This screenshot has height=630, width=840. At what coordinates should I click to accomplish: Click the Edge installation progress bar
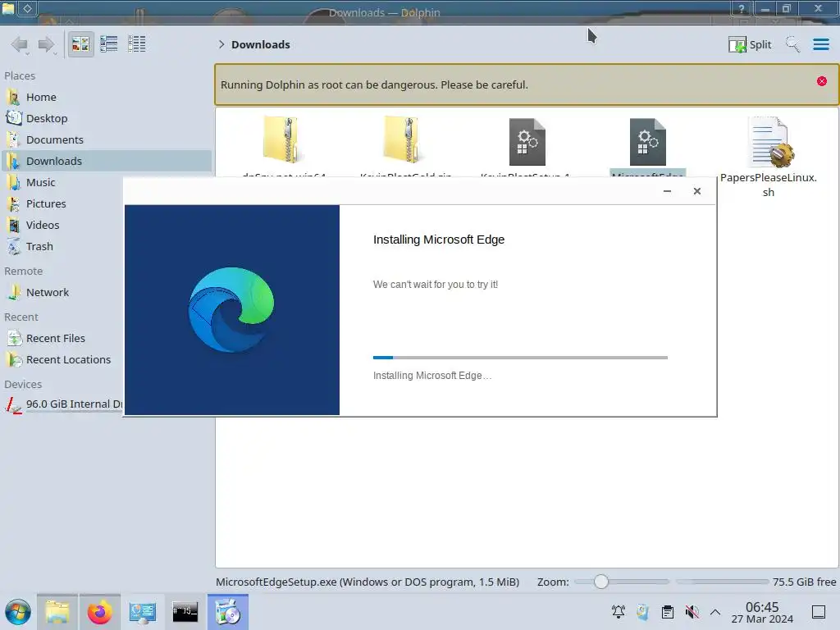coord(520,358)
